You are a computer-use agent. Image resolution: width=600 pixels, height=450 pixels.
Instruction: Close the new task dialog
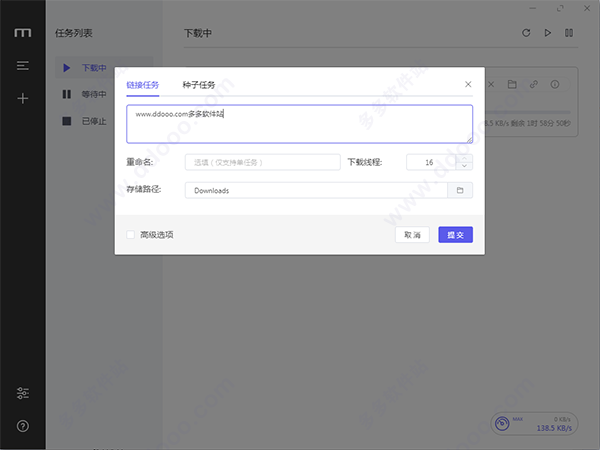click(468, 84)
